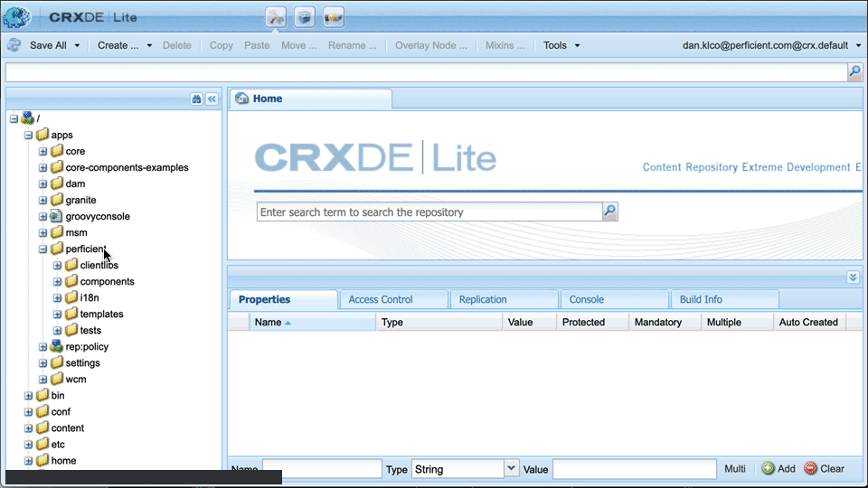The image size is (868, 488).
Task: Click the red Clear icon
Action: click(810, 469)
